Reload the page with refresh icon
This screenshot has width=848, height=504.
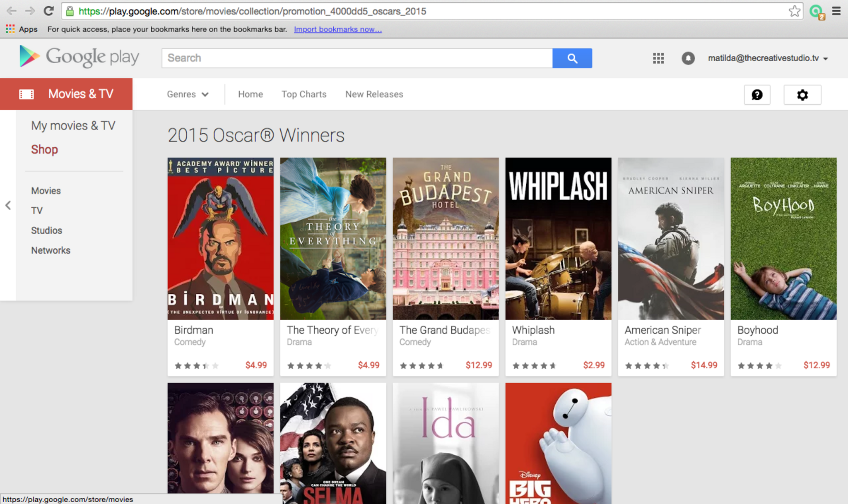coord(48,11)
